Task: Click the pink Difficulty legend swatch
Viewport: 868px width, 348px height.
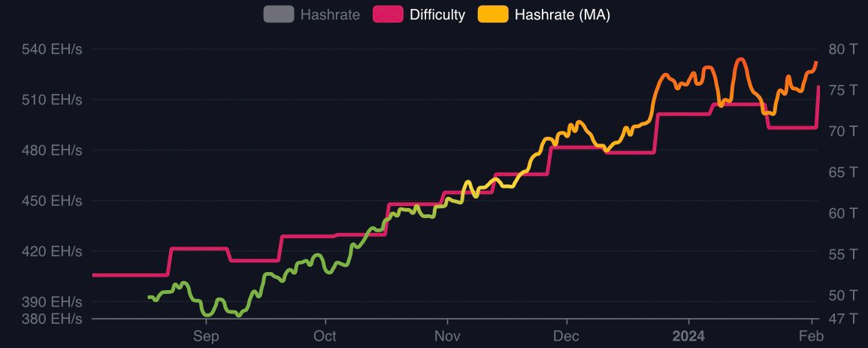Action: pos(388,14)
